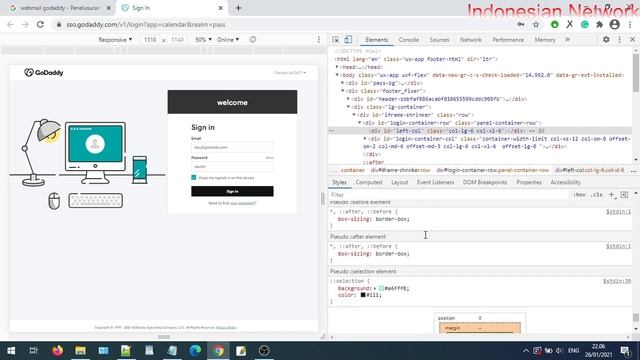Screen dimensions: 640x360
Task: Add new style rule plus icon
Action: pyautogui.click(x=611, y=195)
